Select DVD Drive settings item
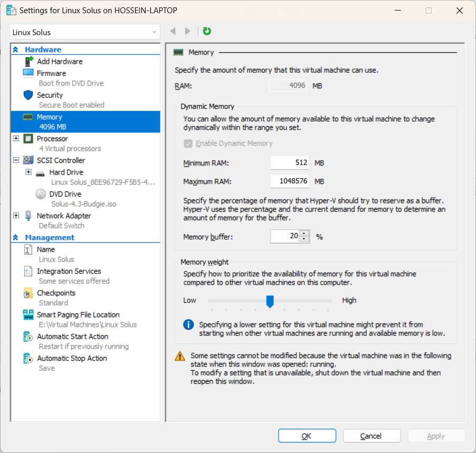The height and width of the screenshot is (453, 476). [85, 199]
